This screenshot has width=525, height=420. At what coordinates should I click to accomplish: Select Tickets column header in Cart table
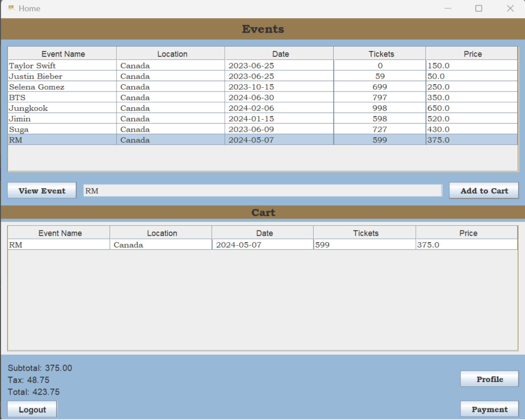pos(365,233)
